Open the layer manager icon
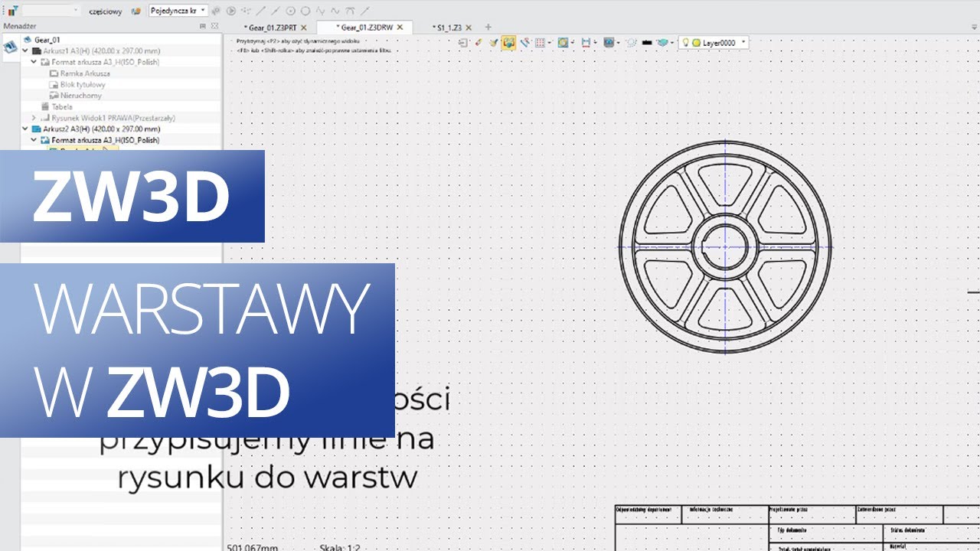Image resolution: width=980 pixels, height=551 pixels. coord(663,42)
